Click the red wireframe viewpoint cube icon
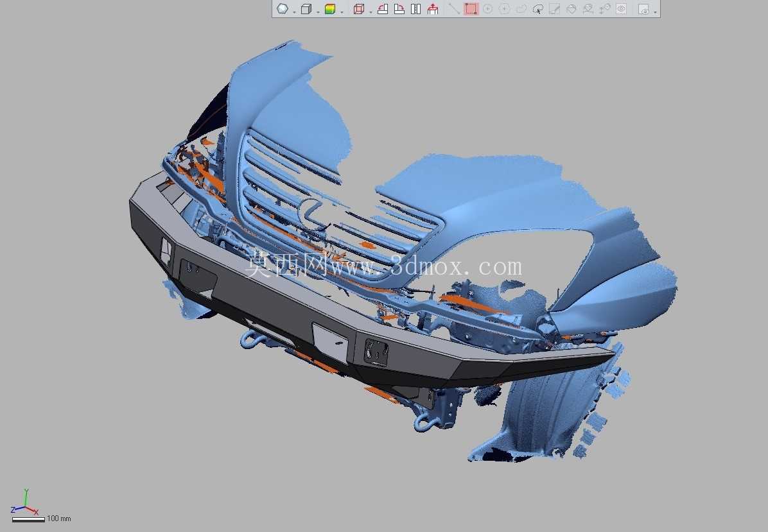The width and height of the screenshot is (768, 532). [359, 9]
